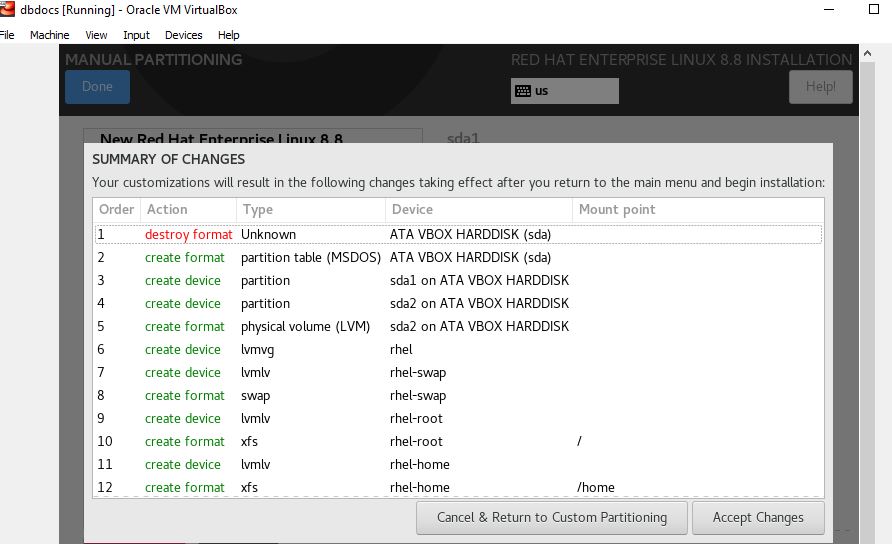Screen dimensions: 892x544
Task: Open the Machine menu
Action: 49,35
